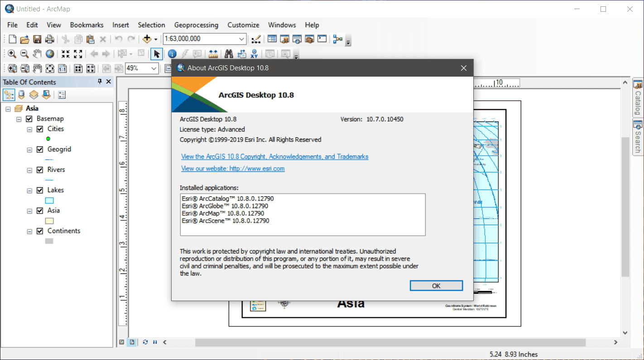Select the Pan hand tool on Tools toolbar
The width and height of the screenshot is (644, 360).
[37, 54]
